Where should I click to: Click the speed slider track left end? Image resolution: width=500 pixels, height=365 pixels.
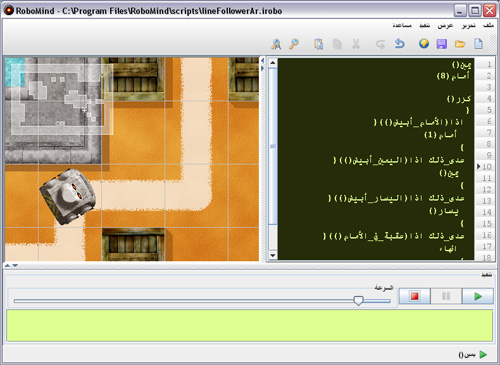click(15, 301)
